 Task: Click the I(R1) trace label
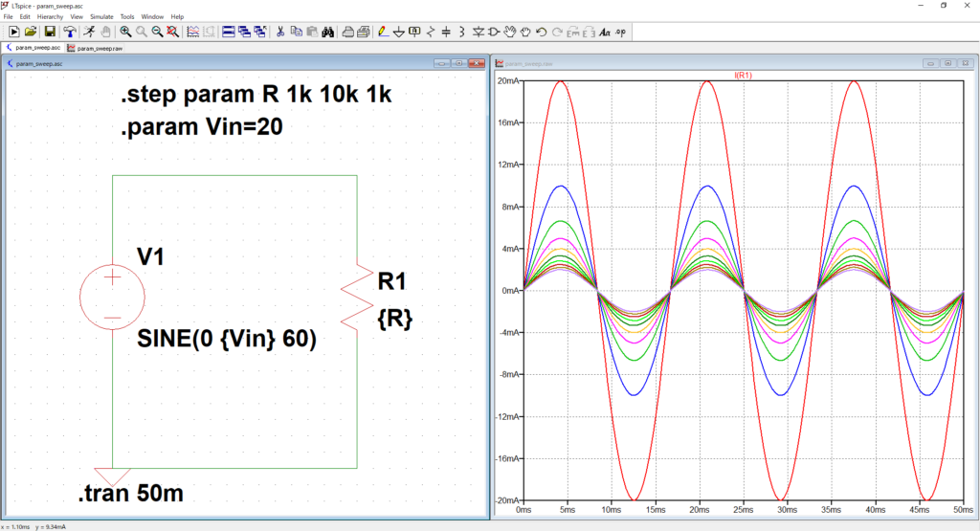[x=743, y=76]
